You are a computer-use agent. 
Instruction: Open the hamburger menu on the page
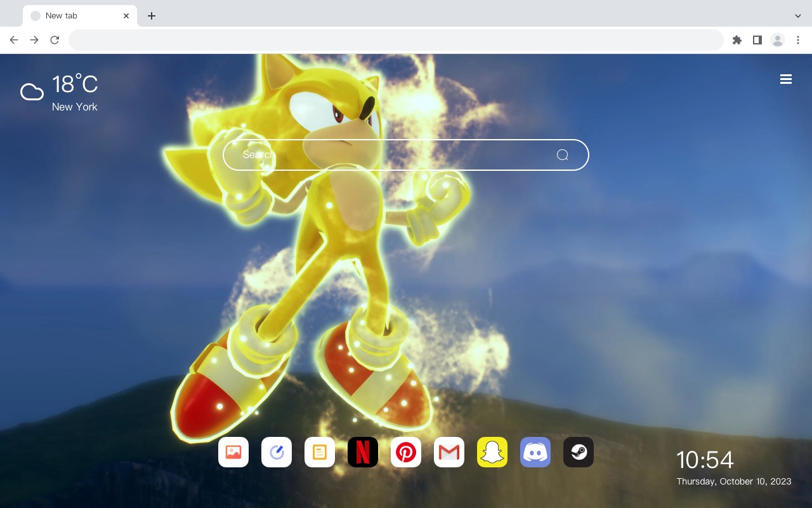(786, 79)
